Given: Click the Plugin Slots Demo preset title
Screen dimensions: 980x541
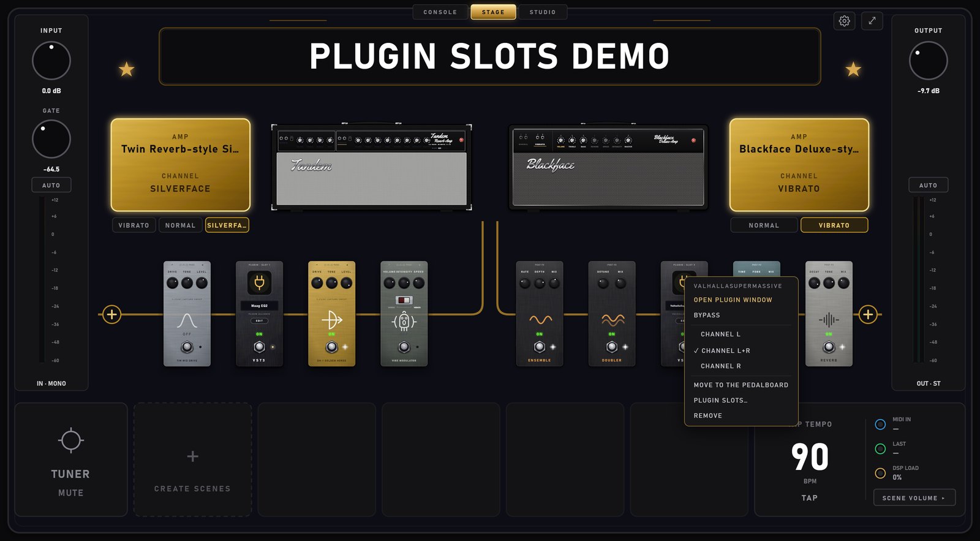Looking at the screenshot, I should [489, 56].
